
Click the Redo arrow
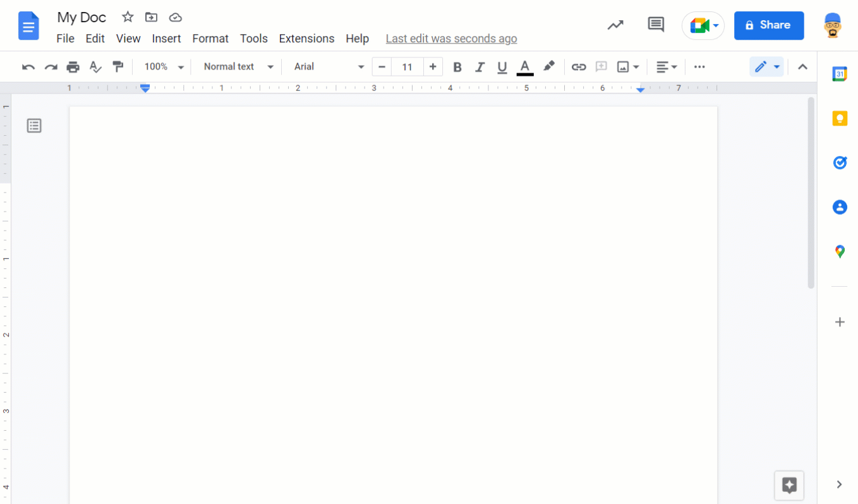pos(51,67)
